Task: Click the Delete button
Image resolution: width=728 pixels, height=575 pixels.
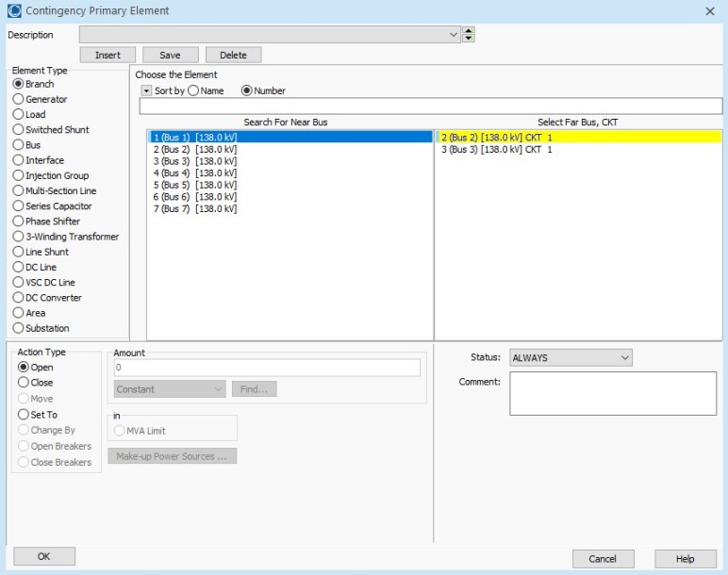Action: (233, 56)
